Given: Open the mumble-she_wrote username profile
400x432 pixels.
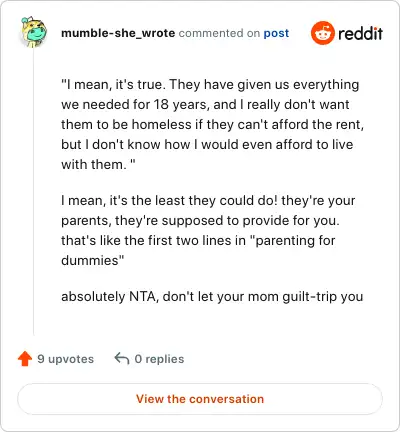Looking at the screenshot, I should pyautogui.click(x=118, y=33).
